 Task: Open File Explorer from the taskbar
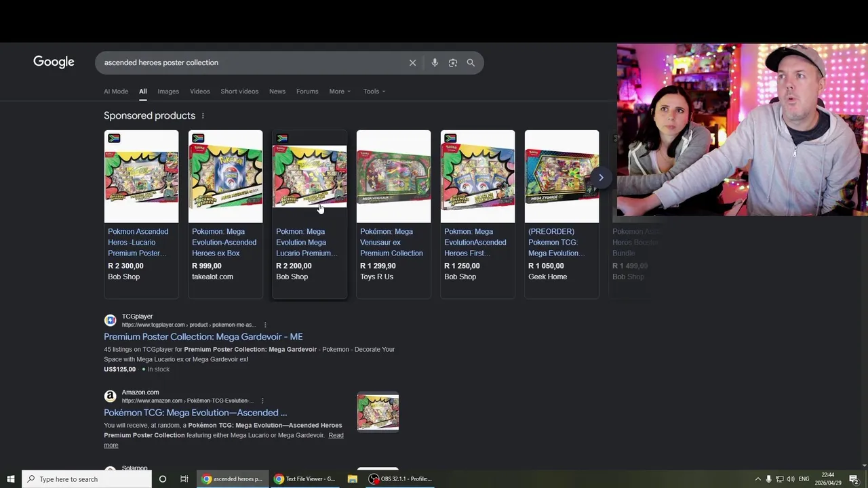[x=352, y=479]
